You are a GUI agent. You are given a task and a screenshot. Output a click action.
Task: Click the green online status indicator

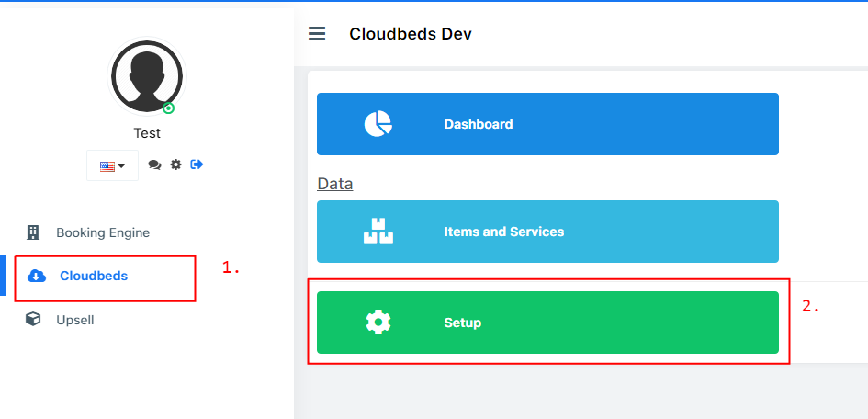(169, 108)
